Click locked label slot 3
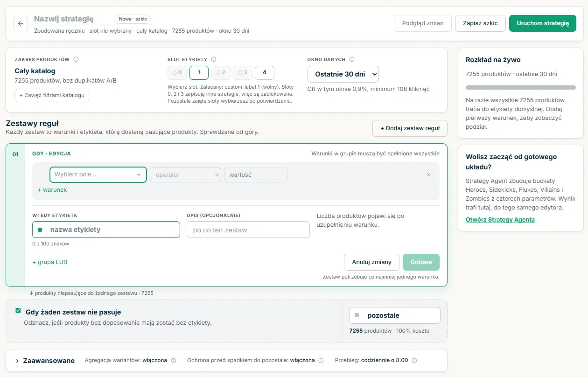The width and height of the screenshot is (588, 377). 243,73
